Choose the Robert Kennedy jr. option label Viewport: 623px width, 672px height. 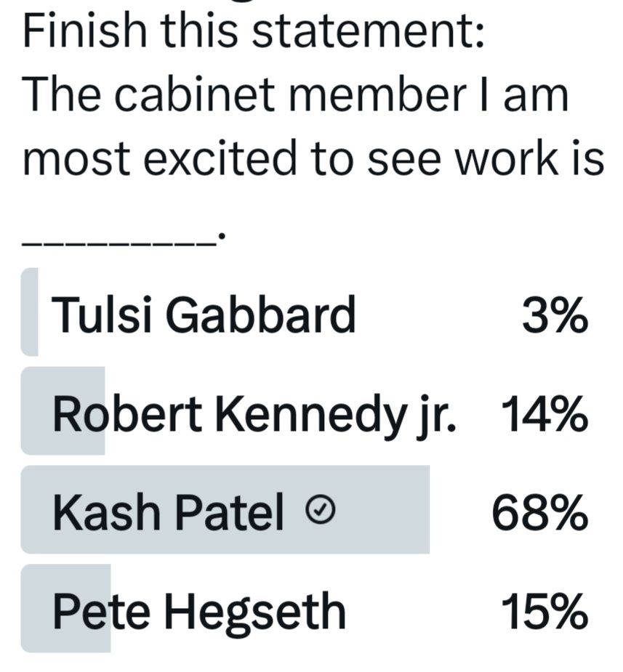coord(254,416)
